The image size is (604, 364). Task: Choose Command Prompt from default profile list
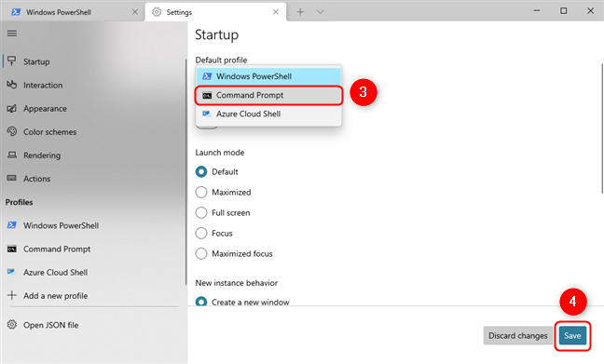(x=268, y=95)
